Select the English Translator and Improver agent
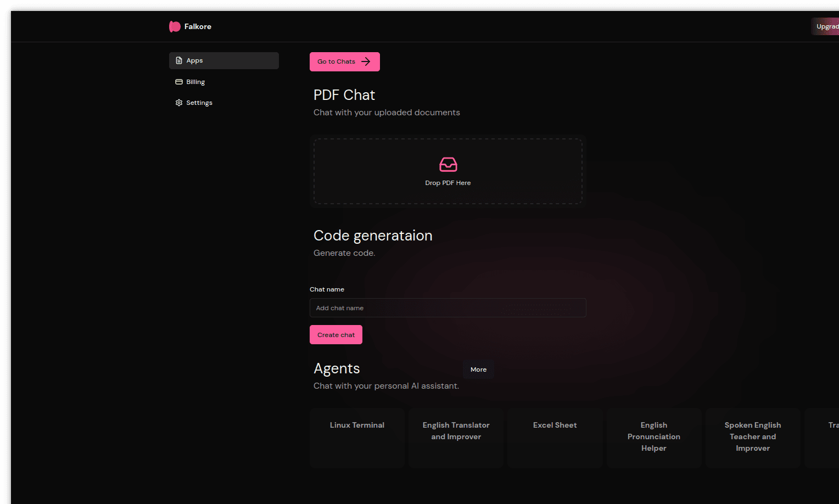This screenshot has width=839, height=504. 456,438
